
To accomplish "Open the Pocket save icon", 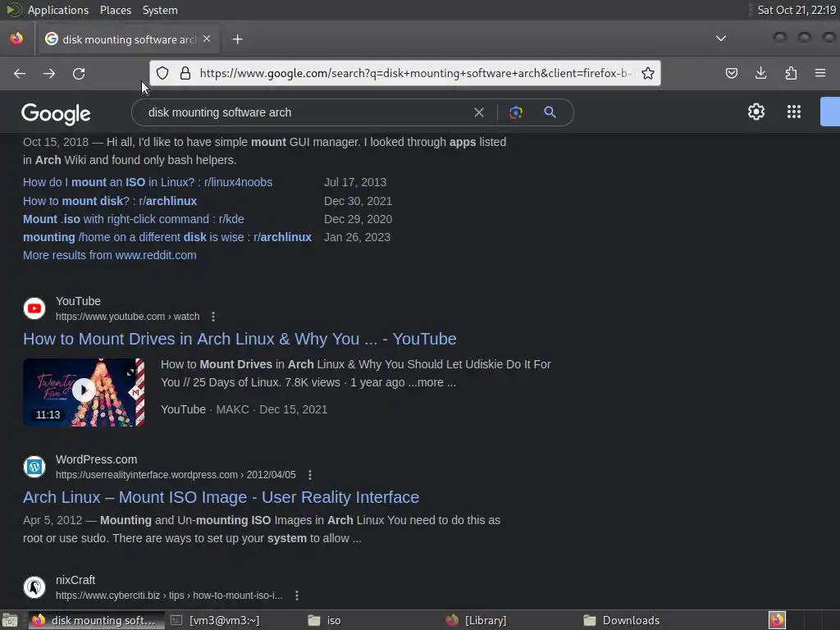I will (x=731, y=73).
